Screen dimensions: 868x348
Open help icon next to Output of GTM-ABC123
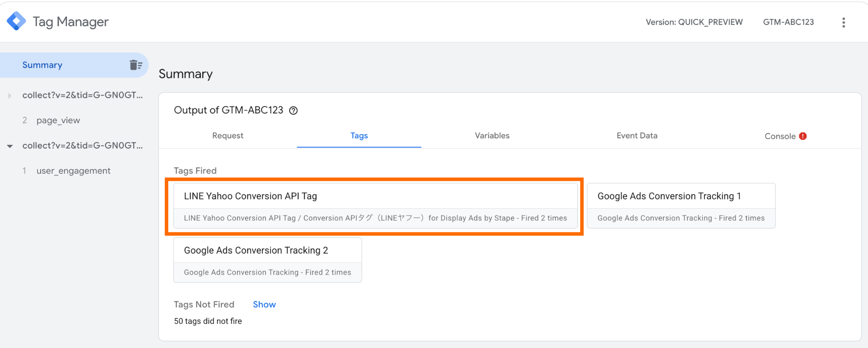[293, 110]
